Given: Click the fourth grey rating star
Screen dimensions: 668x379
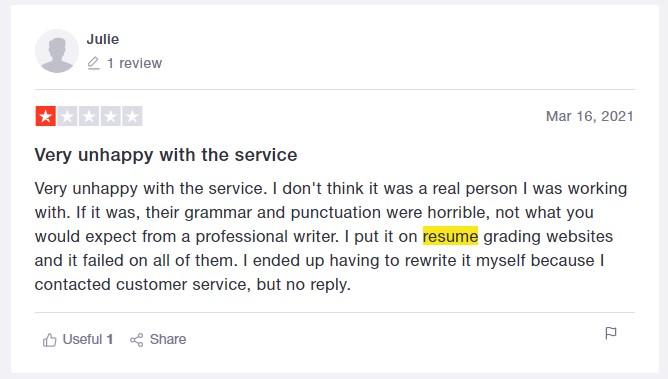Looking at the screenshot, I should coord(111,116).
